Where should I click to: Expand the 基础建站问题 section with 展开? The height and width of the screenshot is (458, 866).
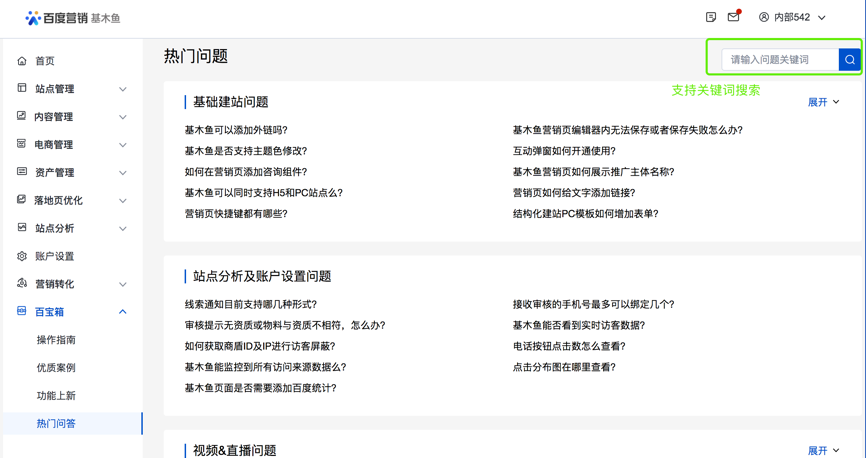(823, 102)
